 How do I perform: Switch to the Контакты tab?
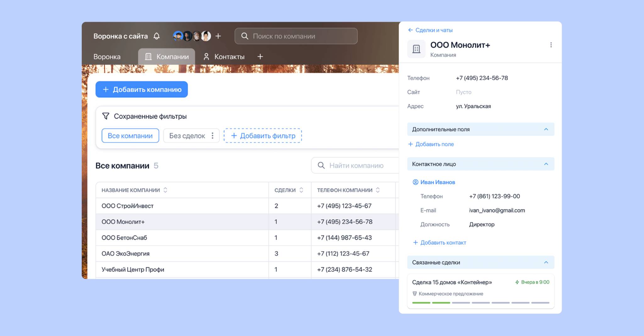pos(224,57)
